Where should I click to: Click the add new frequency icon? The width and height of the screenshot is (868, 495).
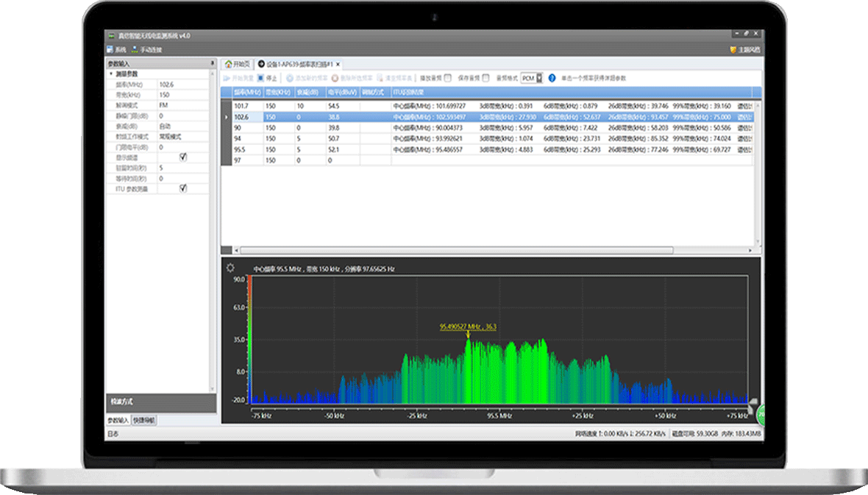coord(290,78)
